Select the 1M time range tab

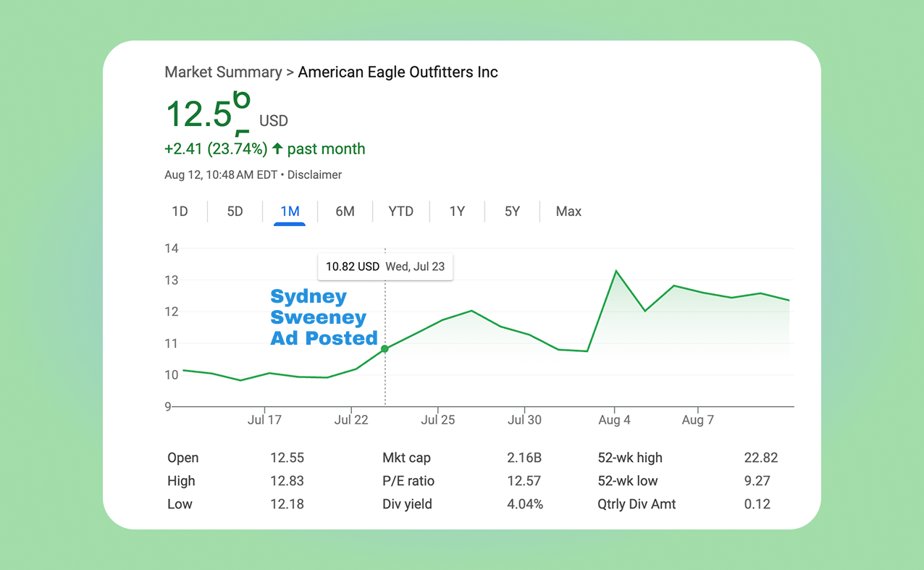290,211
